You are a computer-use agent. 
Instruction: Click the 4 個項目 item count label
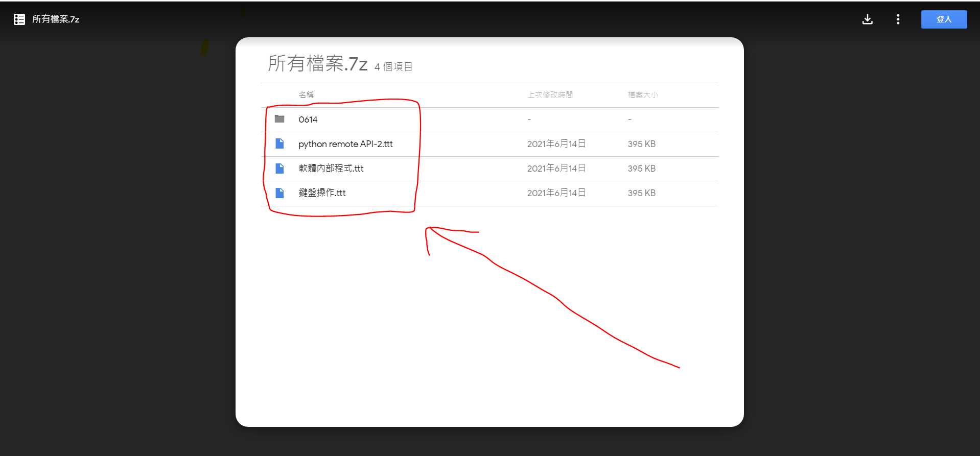coord(393,66)
